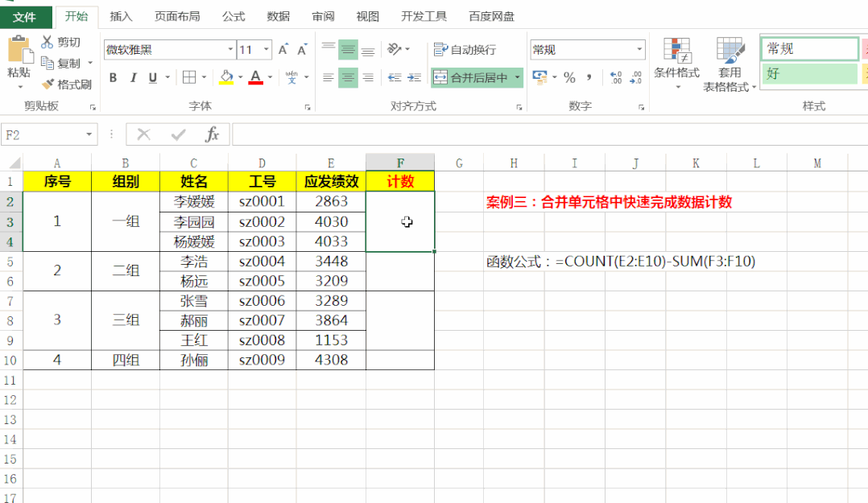Click Merge & Center (合并后居中)
868x503 pixels.
coord(471,77)
